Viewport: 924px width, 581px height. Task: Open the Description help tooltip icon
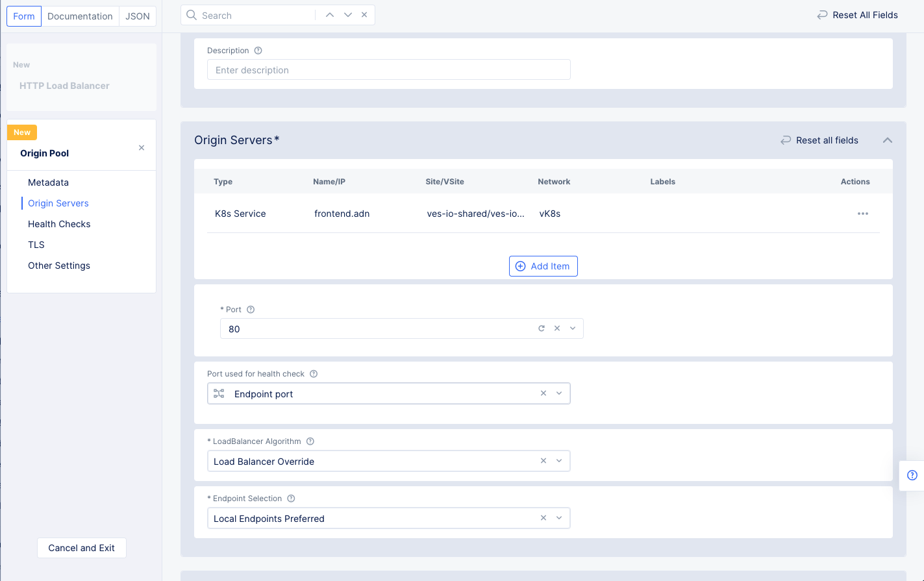pos(258,50)
